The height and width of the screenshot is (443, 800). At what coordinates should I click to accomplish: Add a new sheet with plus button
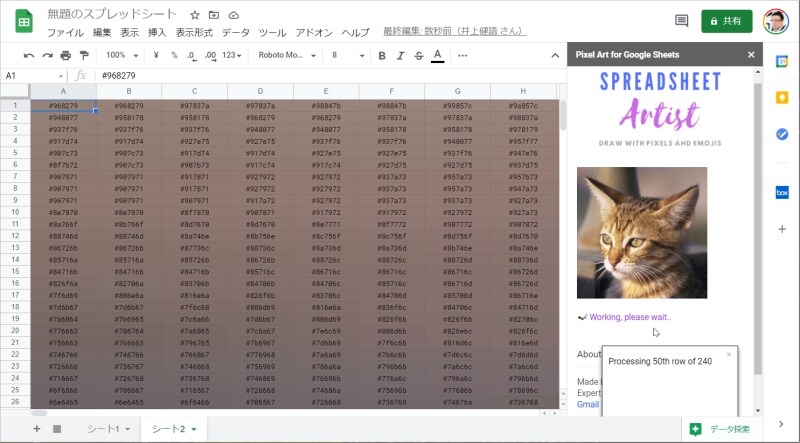point(37,429)
